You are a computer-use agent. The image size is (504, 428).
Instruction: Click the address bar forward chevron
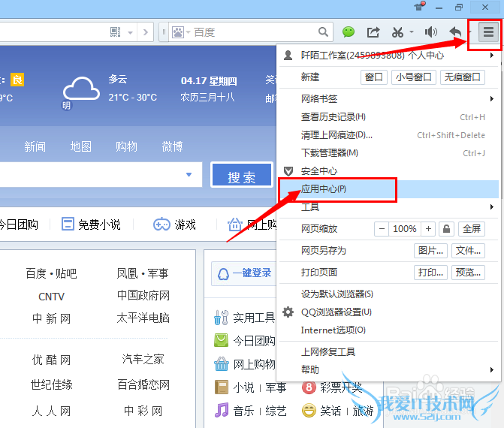pyautogui.click(x=146, y=32)
